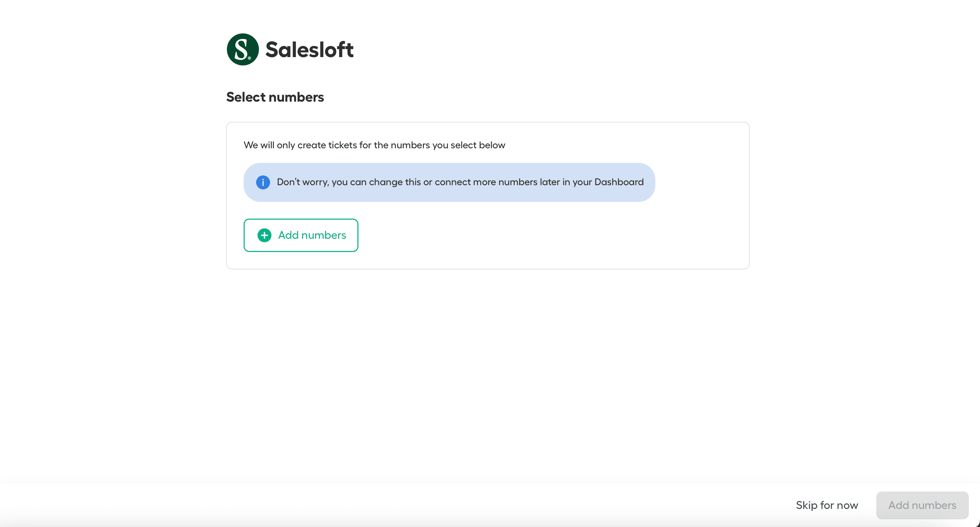980x527 pixels.
Task: Click the blue info icon
Action: click(263, 182)
